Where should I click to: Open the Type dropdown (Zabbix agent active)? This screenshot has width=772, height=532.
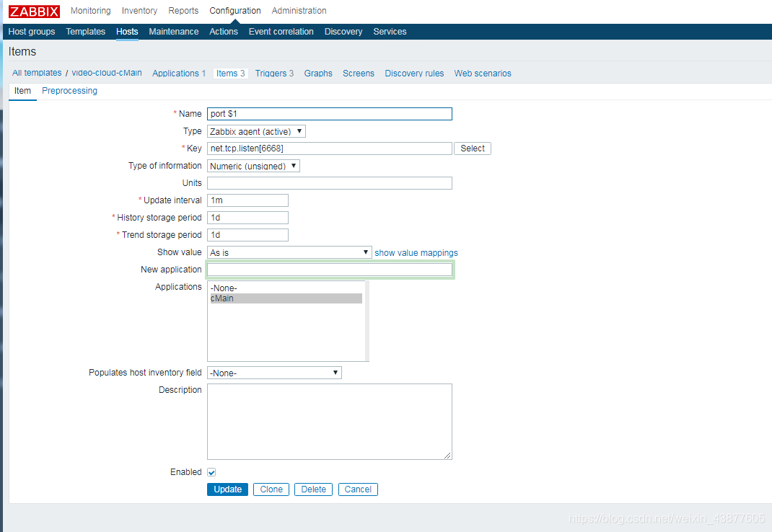pos(256,131)
